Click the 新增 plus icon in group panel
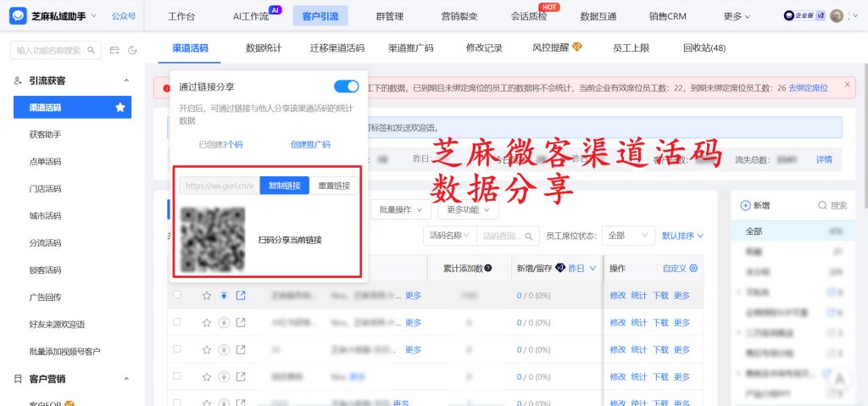868x406 pixels. (x=745, y=205)
